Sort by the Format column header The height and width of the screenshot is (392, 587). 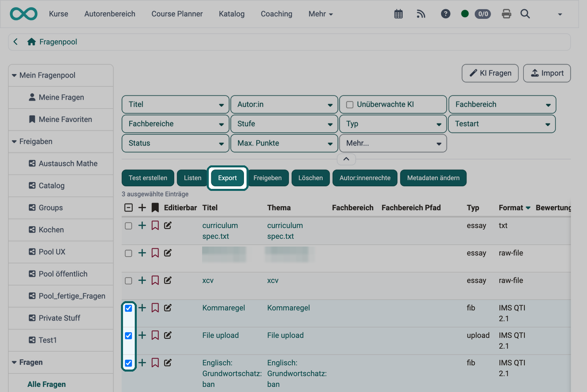click(x=514, y=207)
